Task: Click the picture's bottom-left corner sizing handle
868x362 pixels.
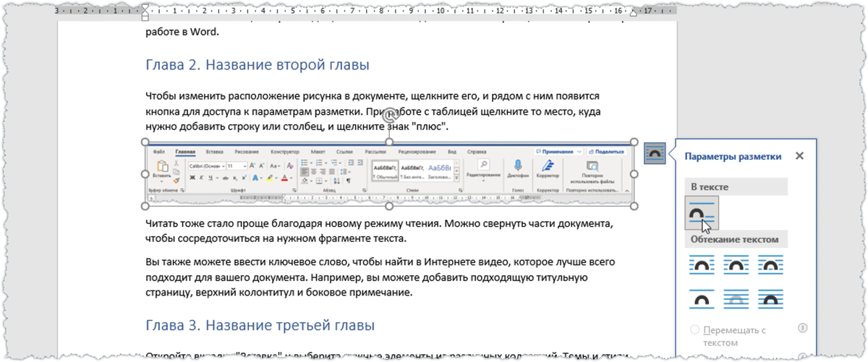Action: (145, 207)
